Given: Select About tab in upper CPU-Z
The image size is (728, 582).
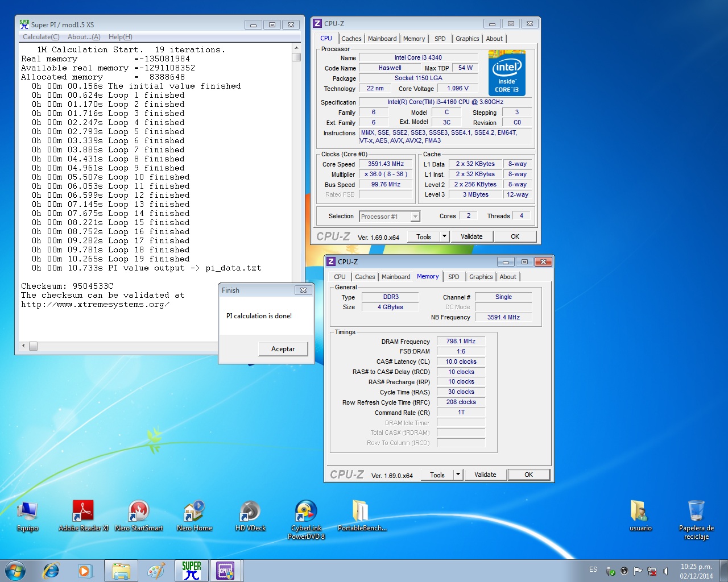Looking at the screenshot, I should click(x=494, y=39).
